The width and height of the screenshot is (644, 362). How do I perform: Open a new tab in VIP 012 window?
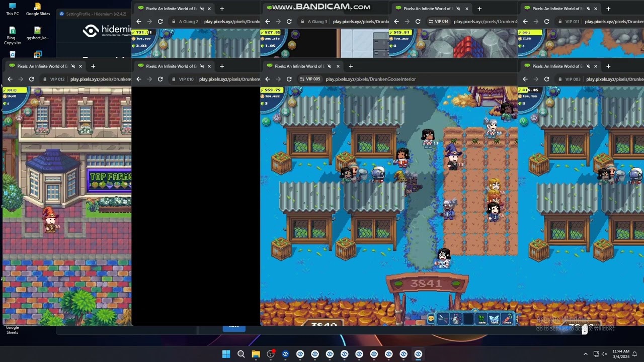93,66
